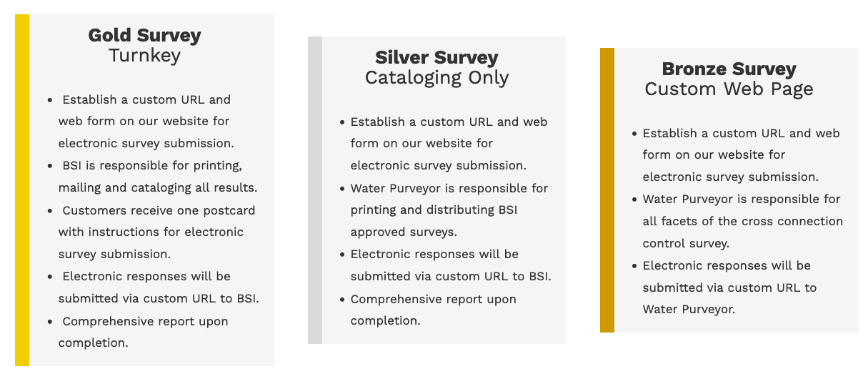Click the Bronze Survey heading

coord(729,69)
